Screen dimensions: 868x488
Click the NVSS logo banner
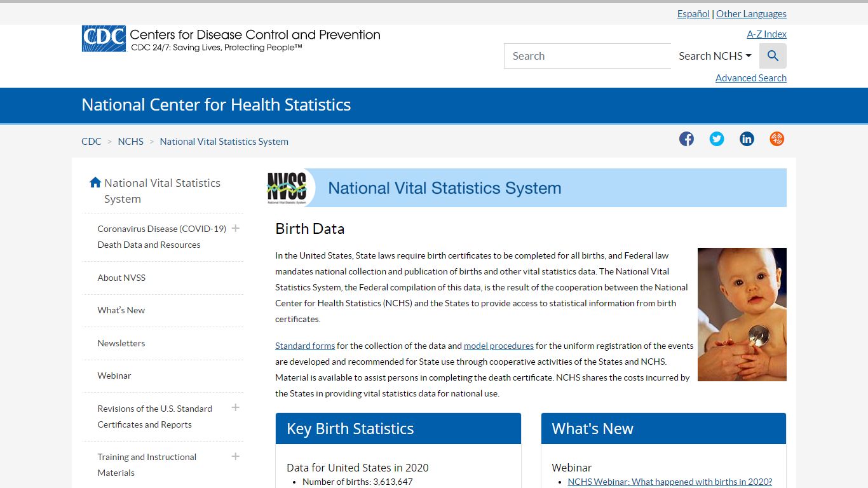pos(526,188)
